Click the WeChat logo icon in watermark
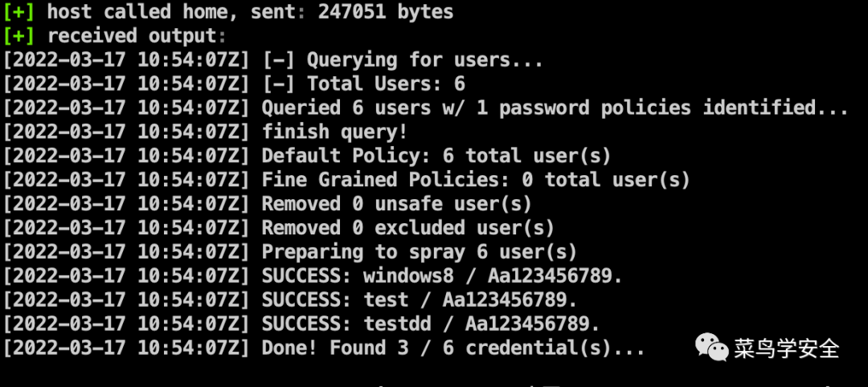The height and width of the screenshot is (387, 868). pyautogui.click(x=712, y=347)
